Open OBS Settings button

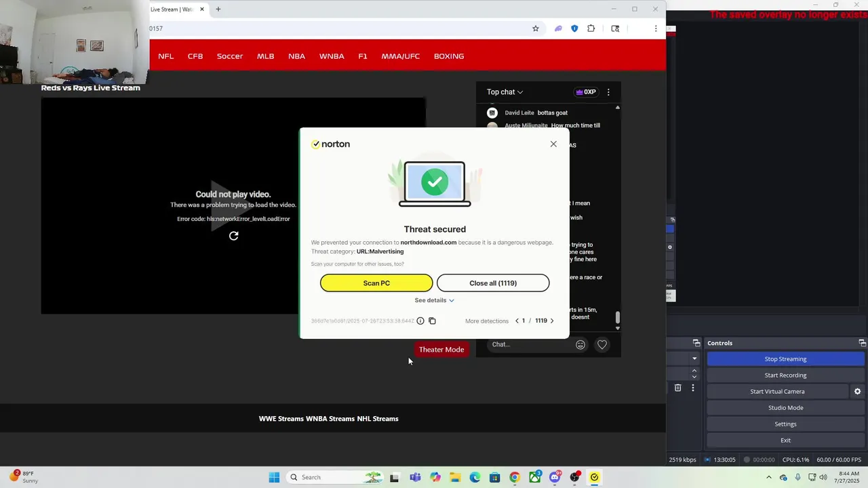click(x=785, y=424)
